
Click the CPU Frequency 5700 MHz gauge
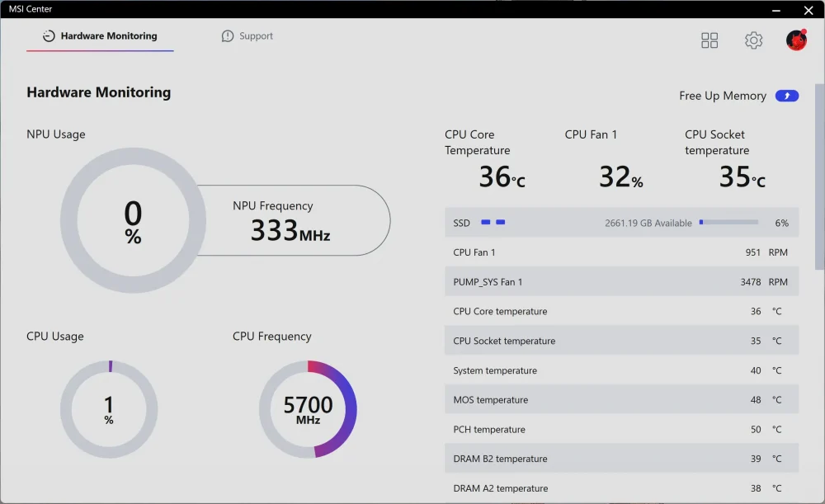click(x=308, y=409)
